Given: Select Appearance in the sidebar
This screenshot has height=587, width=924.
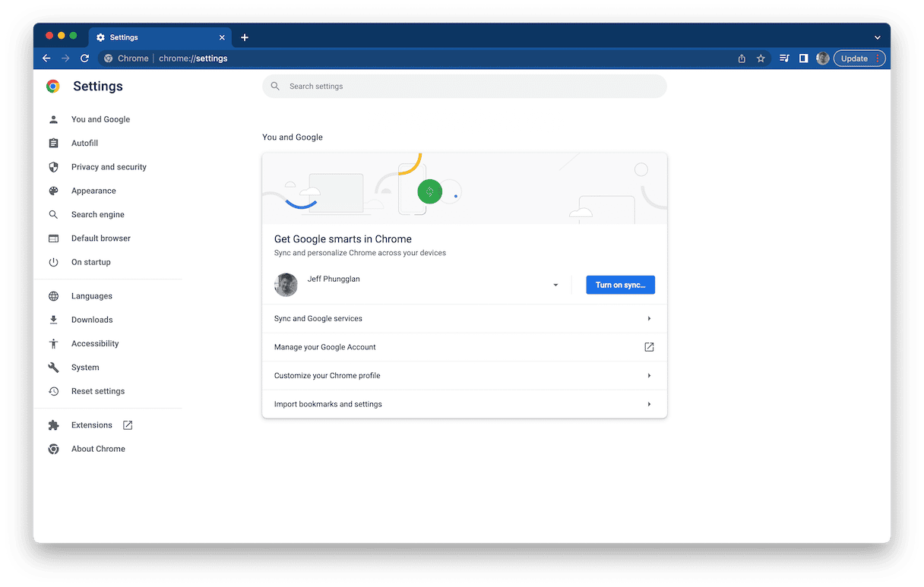Looking at the screenshot, I should pos(93,191).
